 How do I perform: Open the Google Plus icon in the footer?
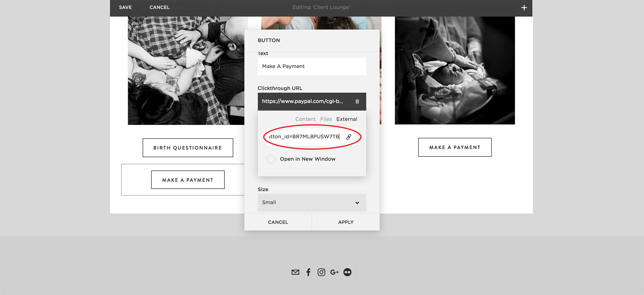pyautogui.click(x=334, y=272)
